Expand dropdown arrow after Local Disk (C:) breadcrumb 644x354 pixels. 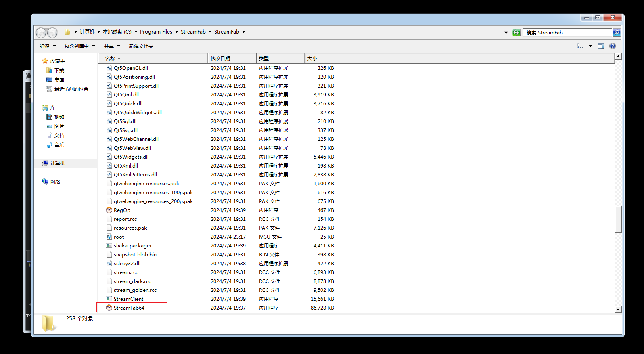click(136, 32)
